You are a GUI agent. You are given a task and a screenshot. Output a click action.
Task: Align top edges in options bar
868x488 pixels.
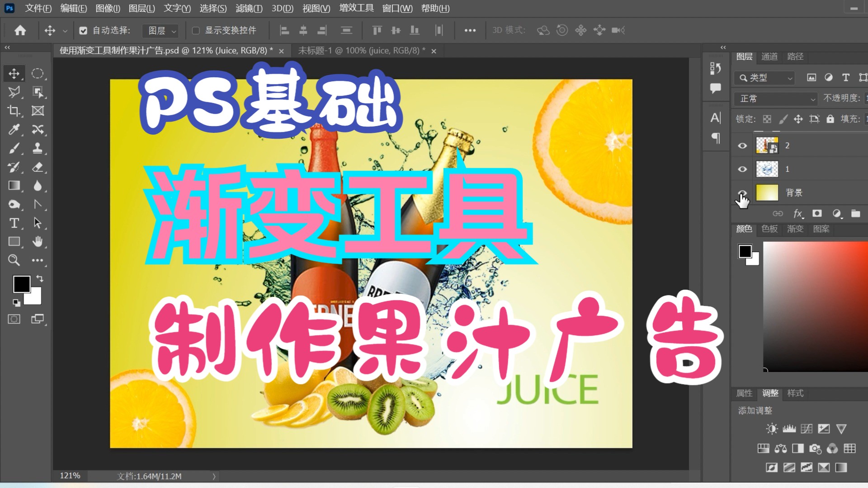pos(377,30)
